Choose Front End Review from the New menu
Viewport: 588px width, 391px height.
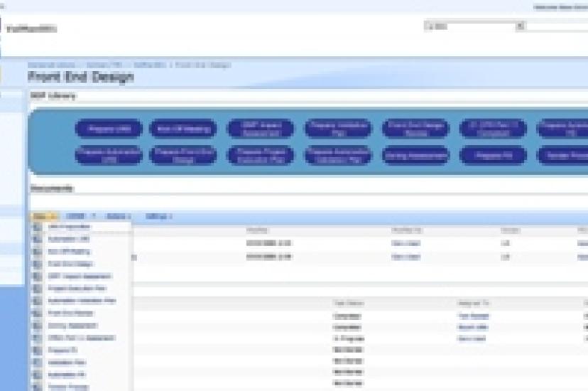[70, 313]
